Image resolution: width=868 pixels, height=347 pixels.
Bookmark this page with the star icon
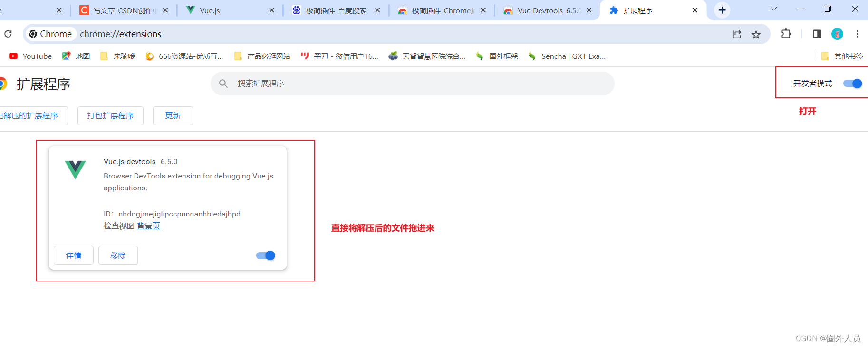click(756, 34)
